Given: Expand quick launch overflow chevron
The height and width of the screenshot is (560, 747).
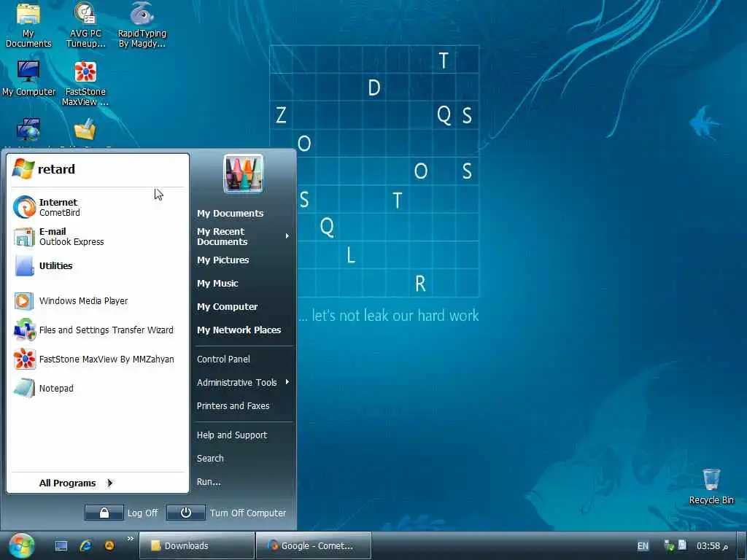Looking at the screenshot, I should coord(130,539).
